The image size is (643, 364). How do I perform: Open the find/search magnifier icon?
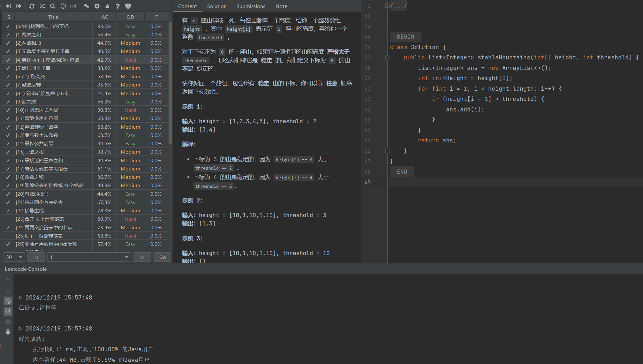point(53,6)
